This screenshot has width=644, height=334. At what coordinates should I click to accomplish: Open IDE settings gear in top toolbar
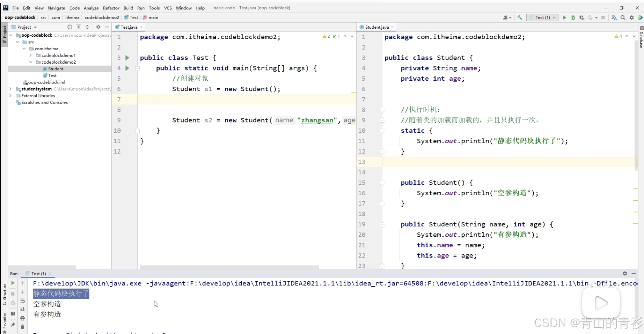point(631,17)
